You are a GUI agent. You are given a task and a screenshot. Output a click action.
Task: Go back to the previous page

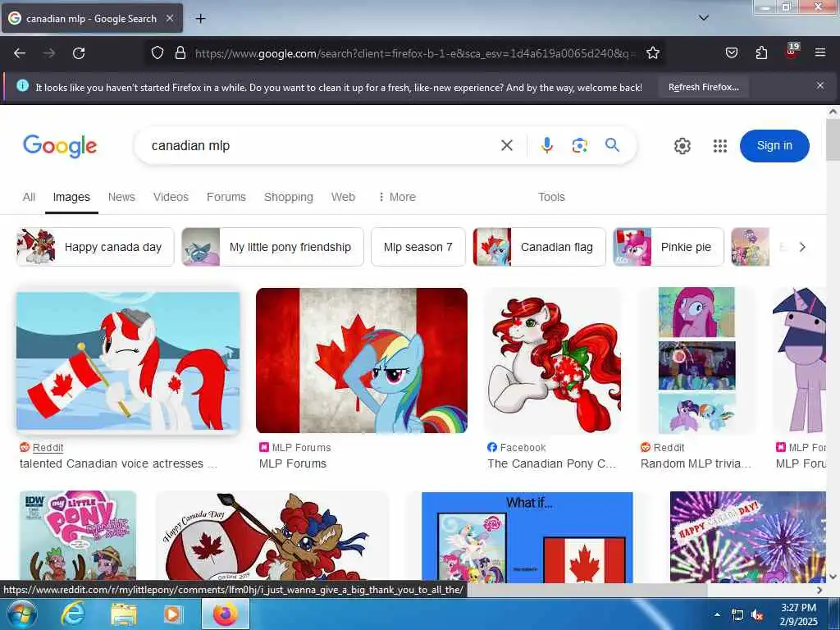tap(20, 53)
